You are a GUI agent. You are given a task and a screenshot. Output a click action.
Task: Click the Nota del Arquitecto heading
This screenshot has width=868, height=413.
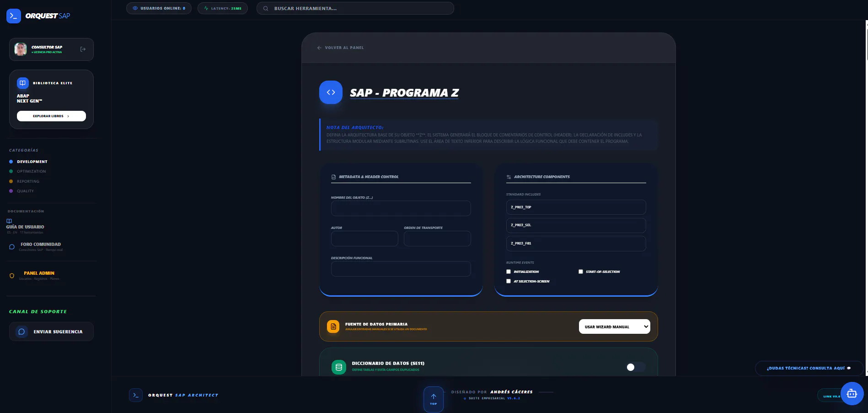pyautogui.click(x=355, y=128)
